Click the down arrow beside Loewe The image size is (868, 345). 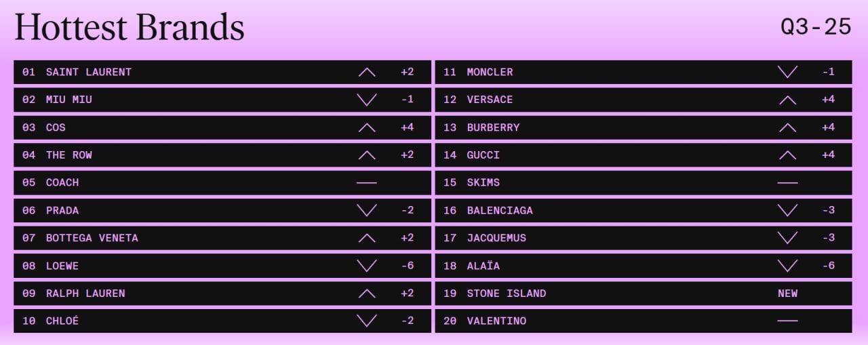click(x=366, y=266)
